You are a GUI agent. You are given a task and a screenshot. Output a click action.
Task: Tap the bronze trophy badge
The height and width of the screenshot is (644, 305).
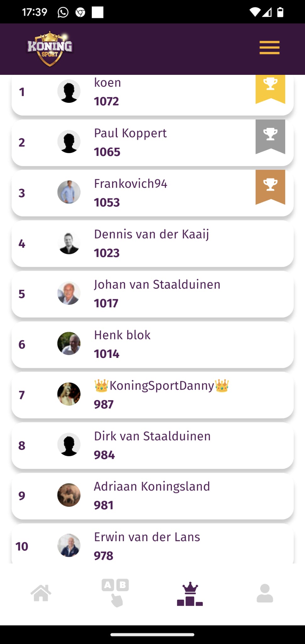270,186
